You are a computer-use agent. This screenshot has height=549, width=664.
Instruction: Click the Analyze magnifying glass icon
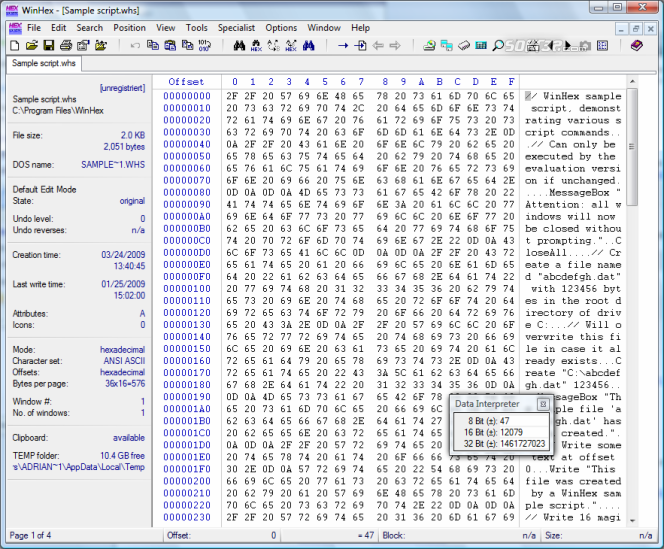click(x=498, y=45)
